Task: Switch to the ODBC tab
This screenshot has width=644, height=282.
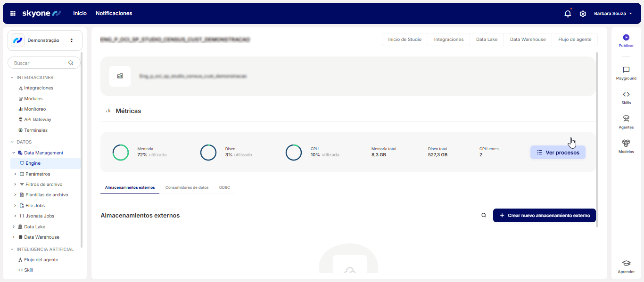Action: click(x=224, y=187)
